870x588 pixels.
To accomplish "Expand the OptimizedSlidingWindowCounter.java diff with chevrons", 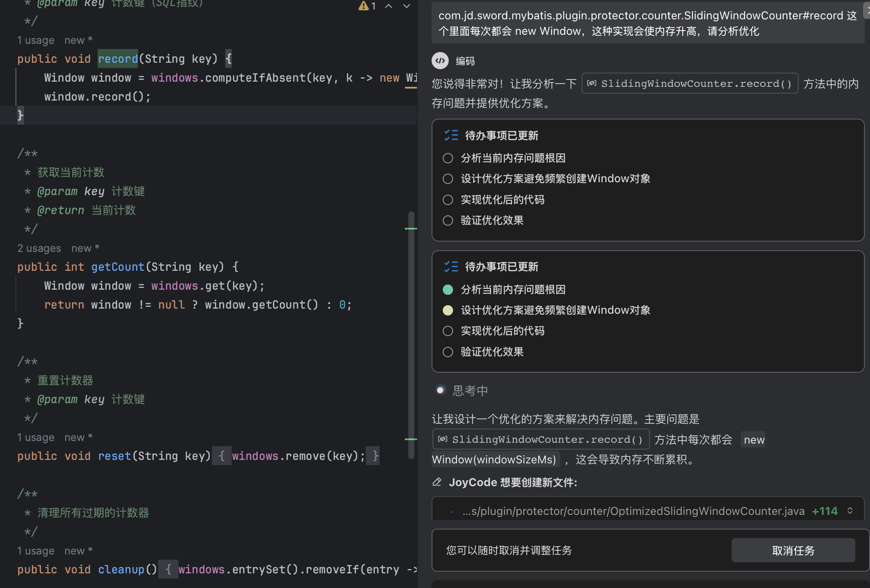I will coord(850,511).
